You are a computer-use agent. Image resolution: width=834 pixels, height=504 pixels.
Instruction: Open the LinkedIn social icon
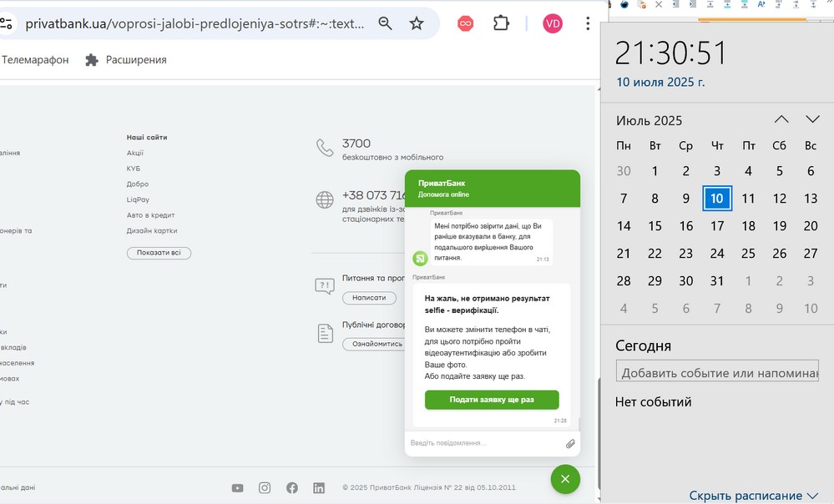[319, 488]
